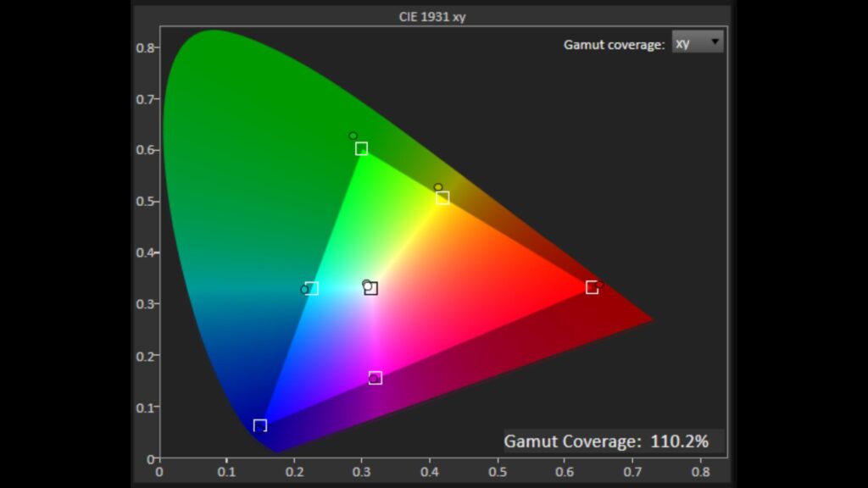Select the measured white point circle
Image resolution: width=868 pixels, height=488 pixels.
coord(366,285)
